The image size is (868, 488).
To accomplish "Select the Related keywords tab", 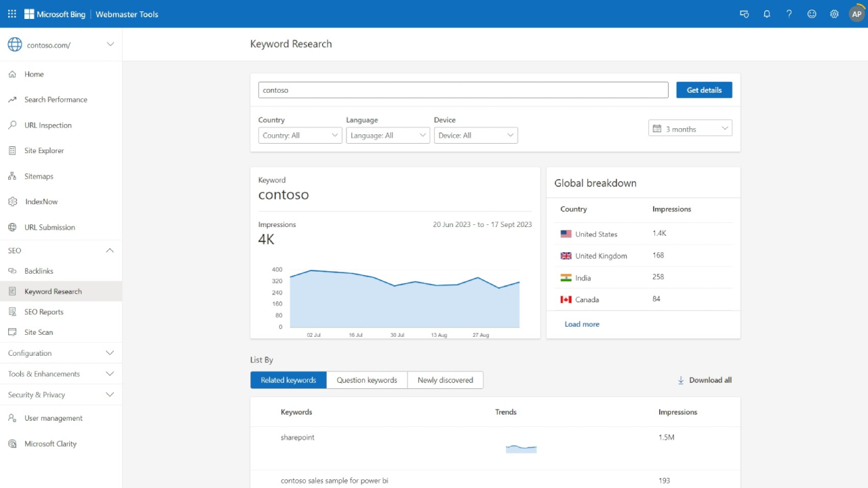I will [288, 380].
